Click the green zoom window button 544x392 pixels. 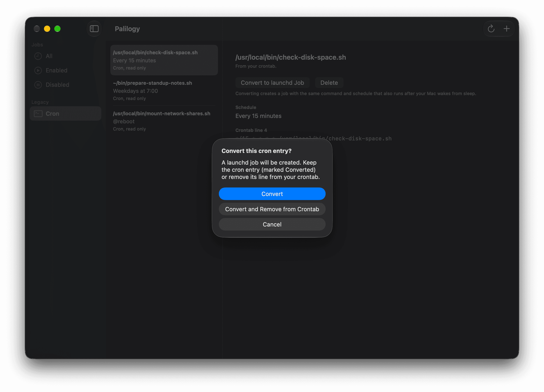click(x=57, y=29)
